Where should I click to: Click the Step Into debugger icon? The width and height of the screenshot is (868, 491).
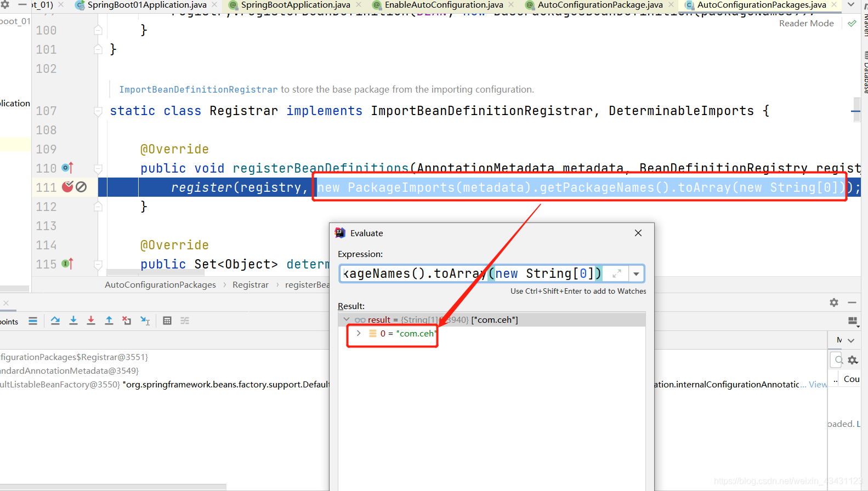click(73, 321)
